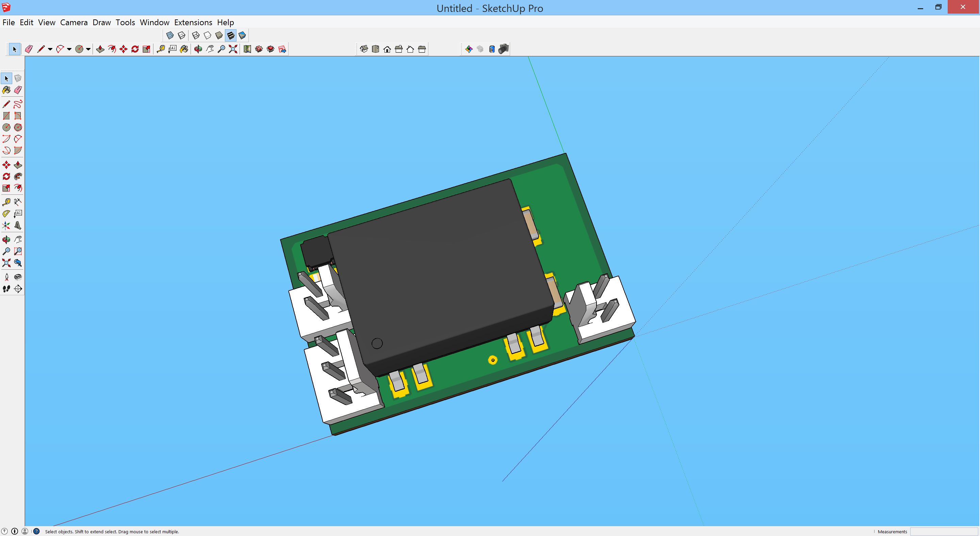Open the Tools menu

pyautogui.click(x=125, y=22)
